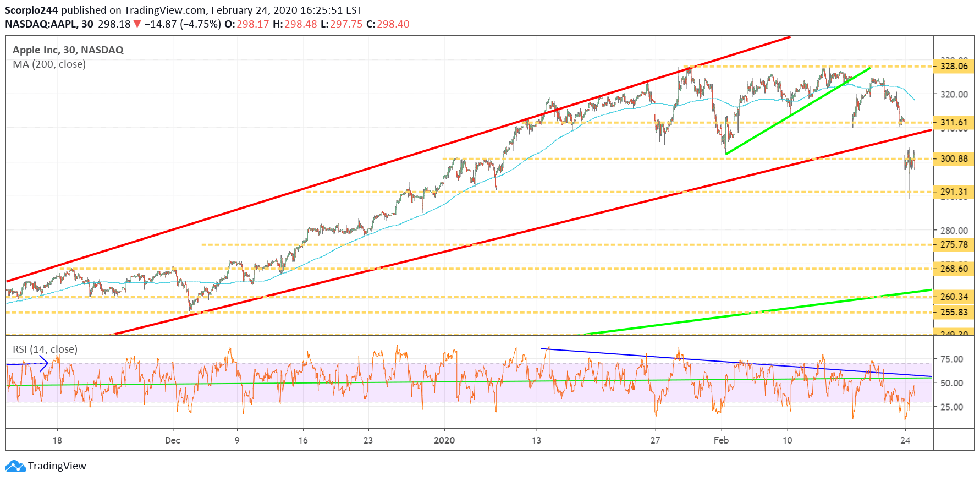Click the 275.78 price level label
The image size is (980, 481).
[954, 245]
